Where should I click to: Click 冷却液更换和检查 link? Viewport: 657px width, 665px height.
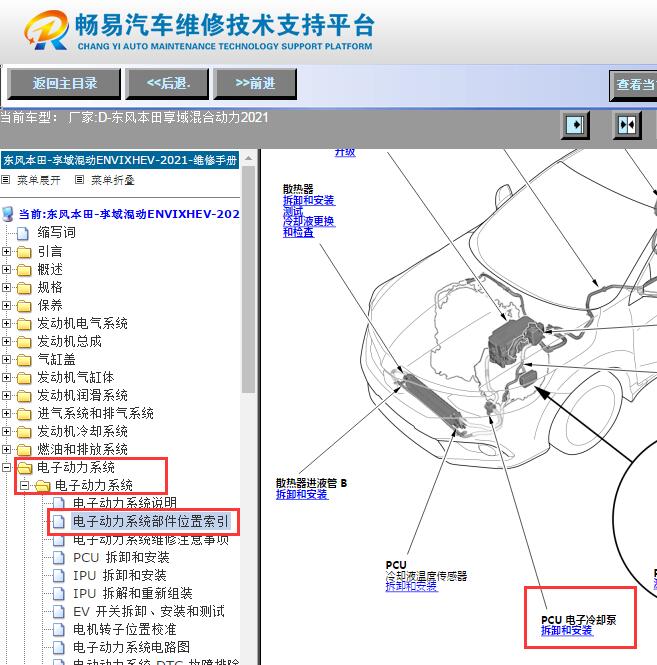tap(309, 226)
